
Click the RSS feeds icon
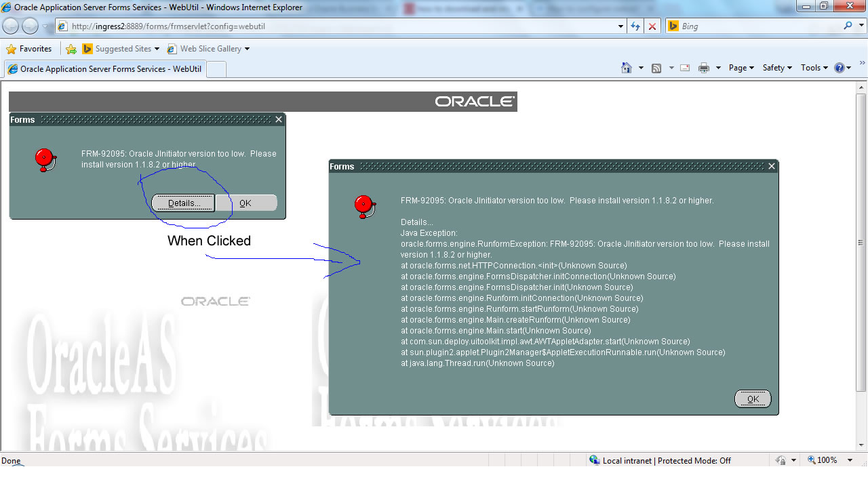[x=656, y=68]
